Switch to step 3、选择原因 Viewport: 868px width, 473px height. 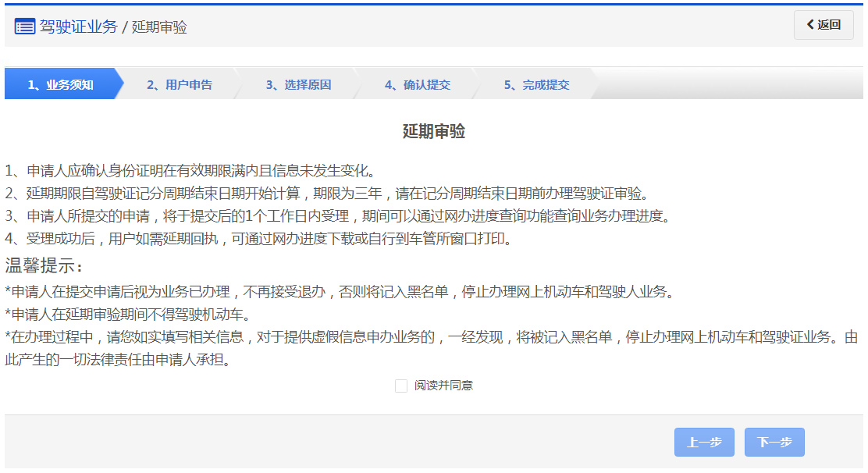298,85
